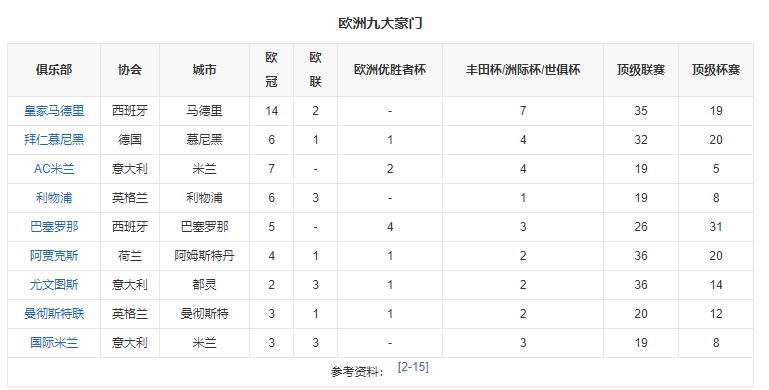Select 巴塞罗那's 顶级杯赛 value 31
Viewport: 769px width, 390px height.
(716, 227)
